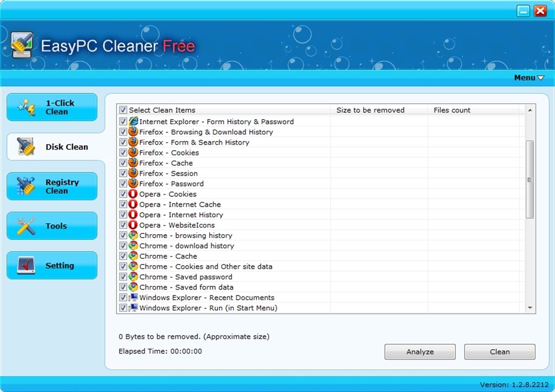Click the 1-Click Clean wand icon
The height and width of the screenshot is (392, 555).
27,107
